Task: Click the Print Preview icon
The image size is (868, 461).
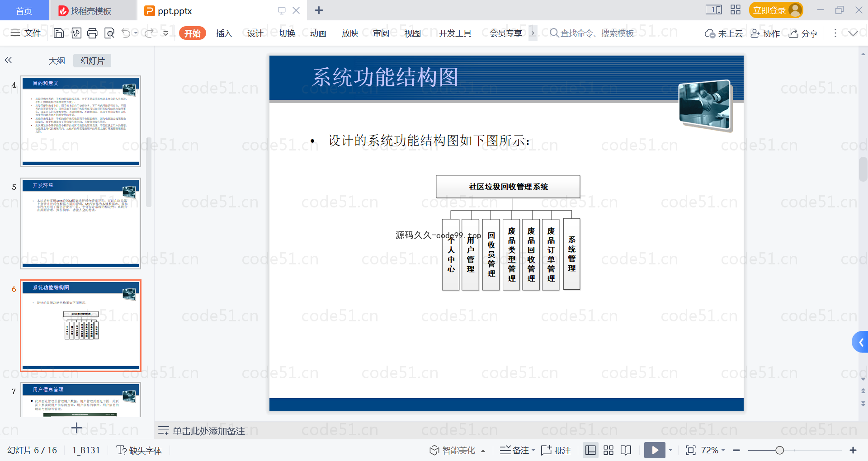Action: (109, 33)
